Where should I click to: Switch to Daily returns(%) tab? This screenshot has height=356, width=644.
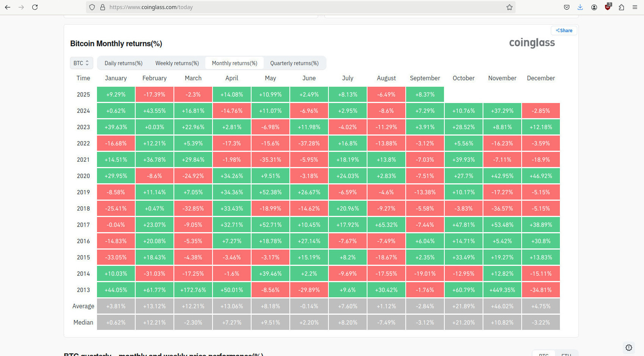coord(123,63)
